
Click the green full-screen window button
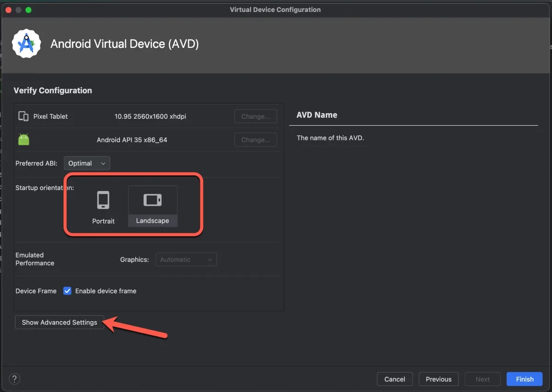[29, 10]
